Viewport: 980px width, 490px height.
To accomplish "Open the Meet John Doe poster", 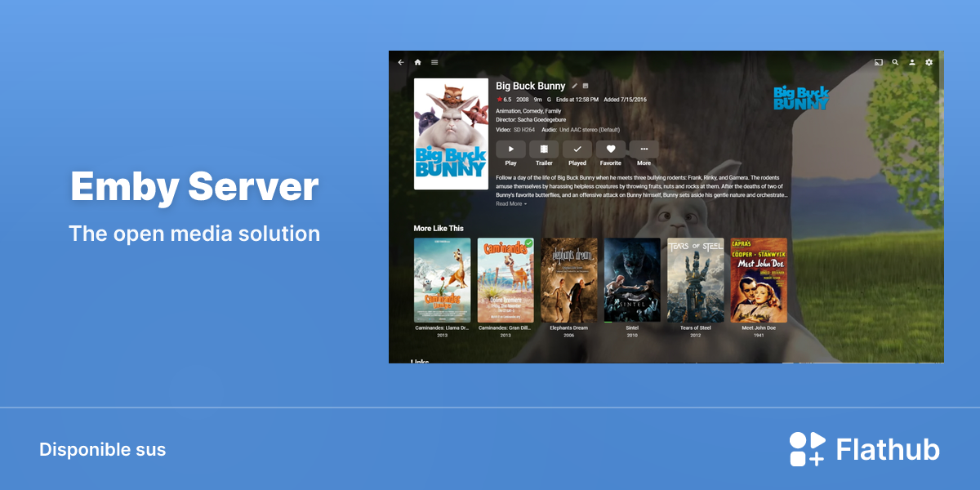I will [x=759, y=280].
